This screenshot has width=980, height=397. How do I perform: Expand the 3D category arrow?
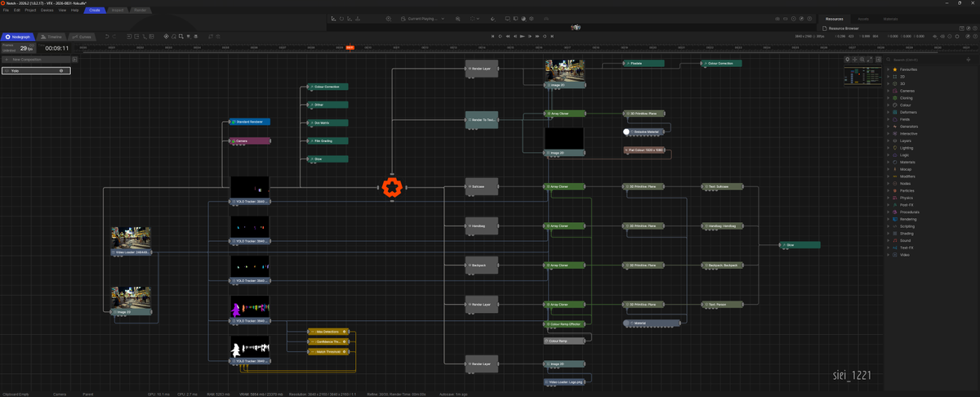tap(889, 83)
